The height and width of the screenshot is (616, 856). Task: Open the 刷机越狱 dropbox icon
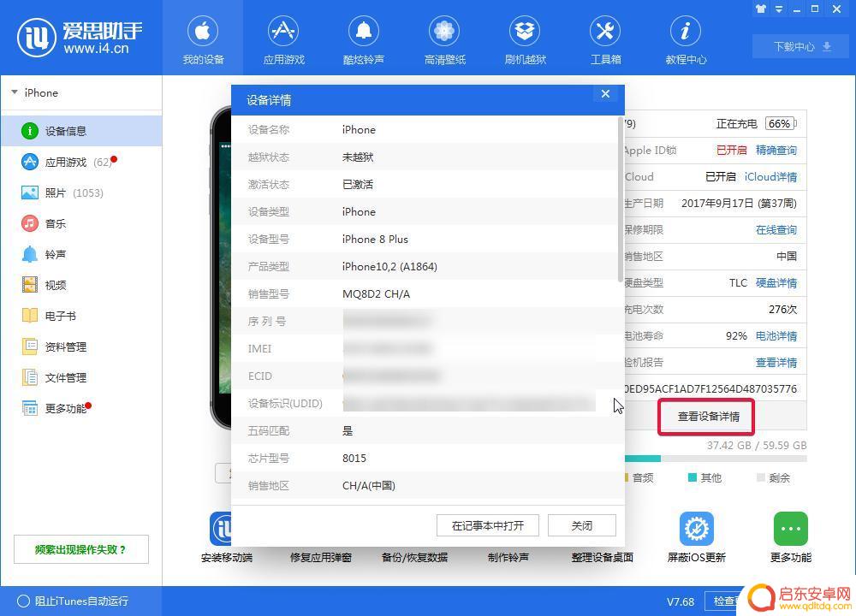pos(525,31)
